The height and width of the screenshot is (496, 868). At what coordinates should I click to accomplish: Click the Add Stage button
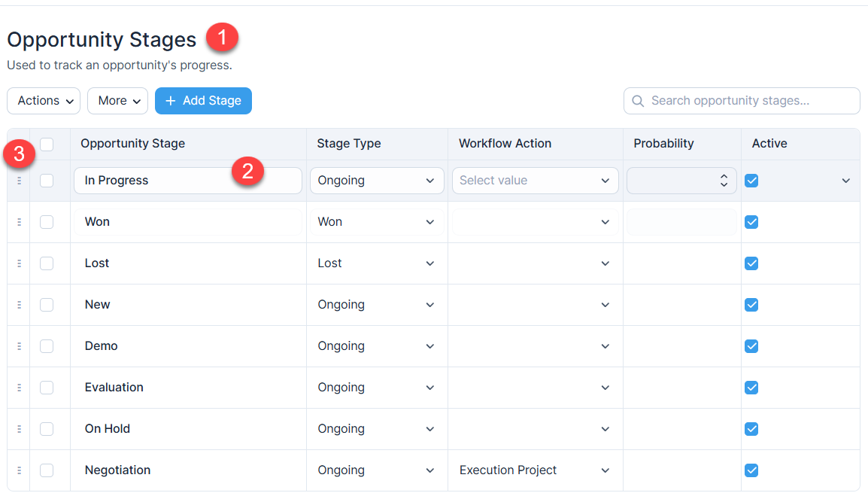pos(203,101)
